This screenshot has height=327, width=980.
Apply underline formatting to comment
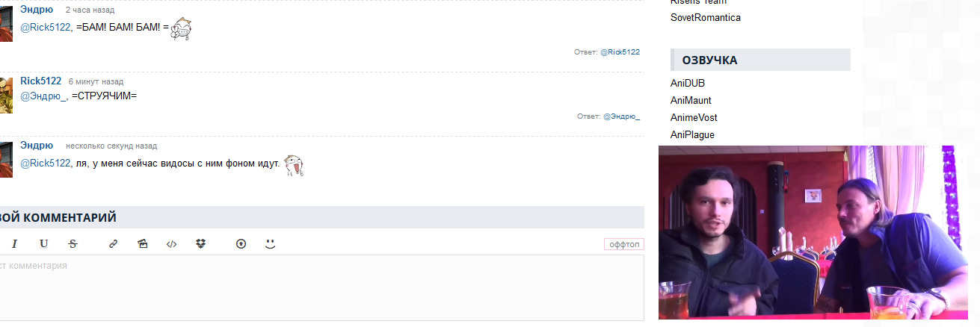click(x=44, y=243)
